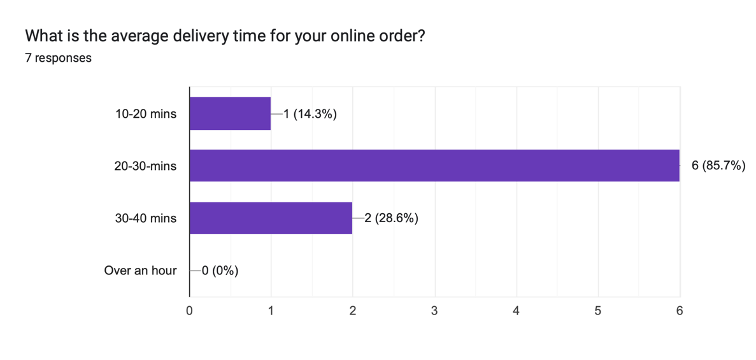Click the x-axis tick label 2
The height and width of the screenshot is (360, 756).
[x=353, y=311]
